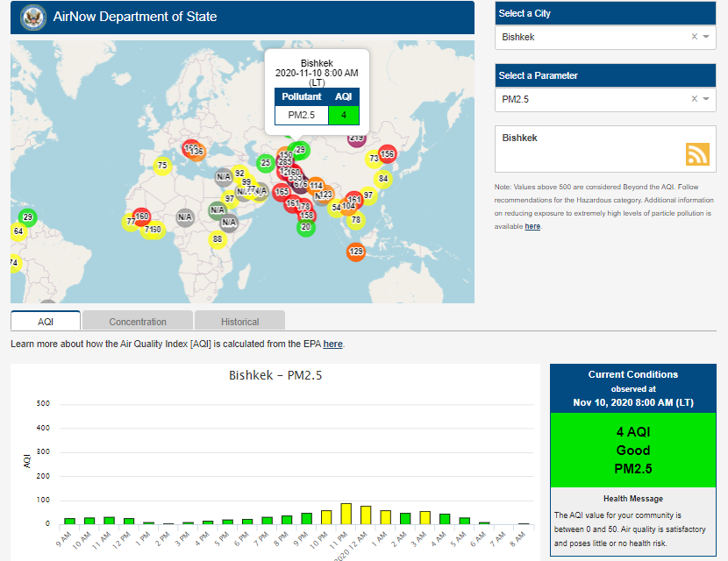The image size is (728, 561).
Task: Select the yellow 88 marker in Africa
Action: pyautogui.click(x=218, y=239)
